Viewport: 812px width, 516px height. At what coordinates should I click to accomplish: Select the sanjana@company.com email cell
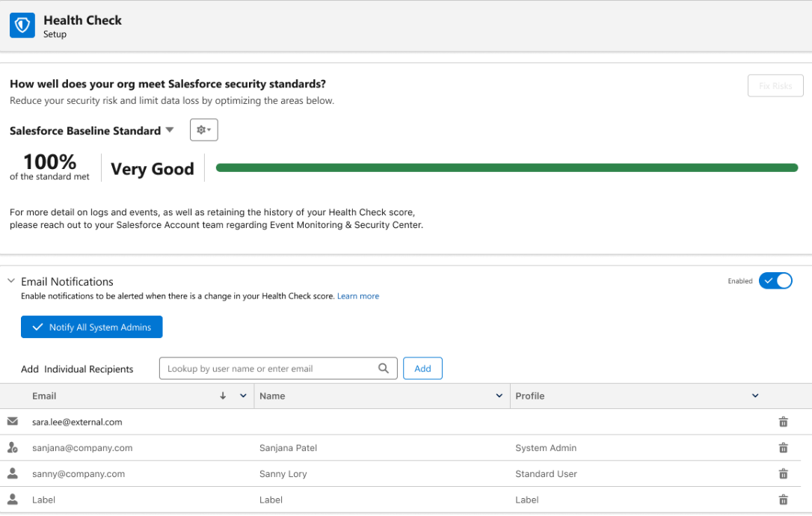(82, 448)
